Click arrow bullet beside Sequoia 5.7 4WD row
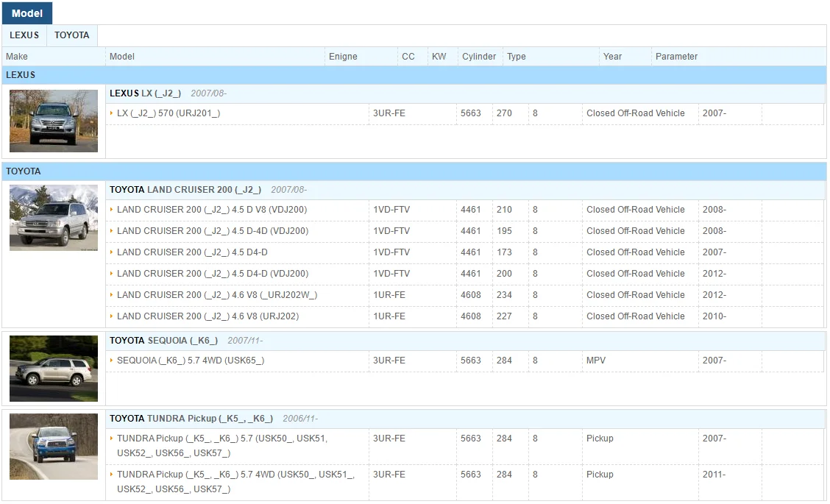 click(x=111, y=361)
